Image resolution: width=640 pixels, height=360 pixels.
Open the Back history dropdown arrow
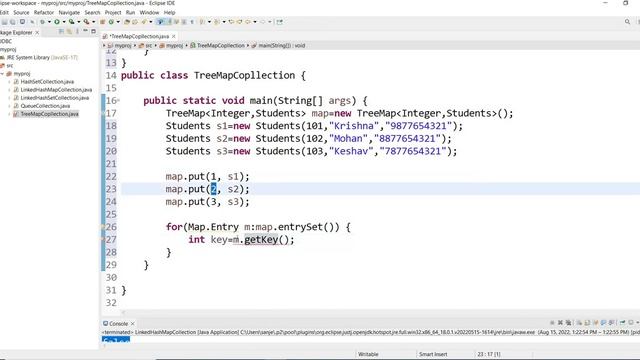click(255, 22)
